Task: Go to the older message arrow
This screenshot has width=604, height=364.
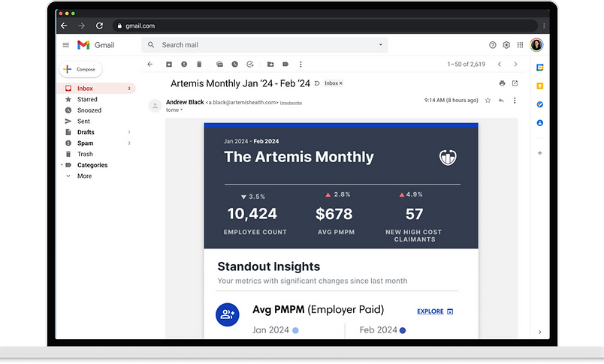Action: point(515,65)
